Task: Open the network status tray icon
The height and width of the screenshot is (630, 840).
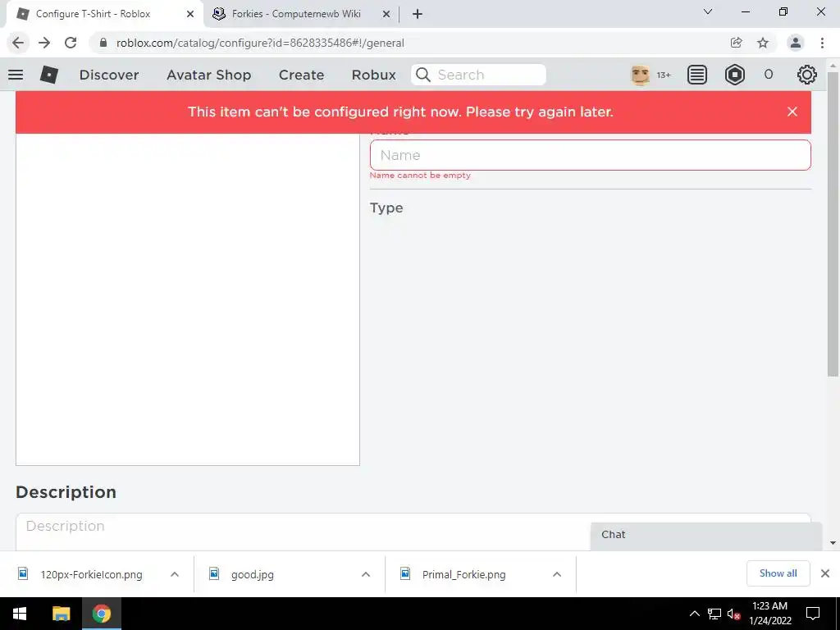Action: 714,614
